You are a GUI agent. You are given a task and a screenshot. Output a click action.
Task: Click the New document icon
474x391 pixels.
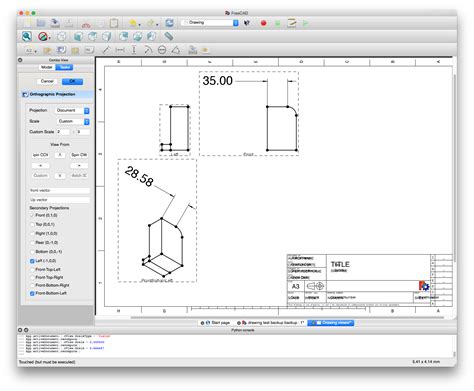27,23
